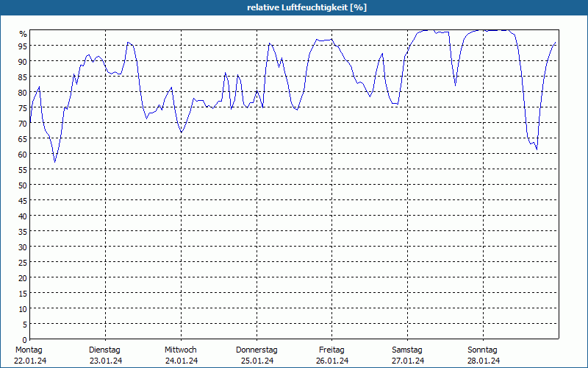The width and height of the screenshot is (588, 368).
Task: Select the 'Donnerstag' day label
Action: (257, 350)
